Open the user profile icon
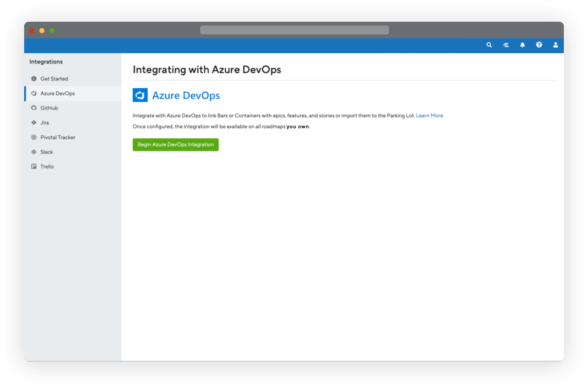The image size is (588, 388). click(x=555, y=45)
